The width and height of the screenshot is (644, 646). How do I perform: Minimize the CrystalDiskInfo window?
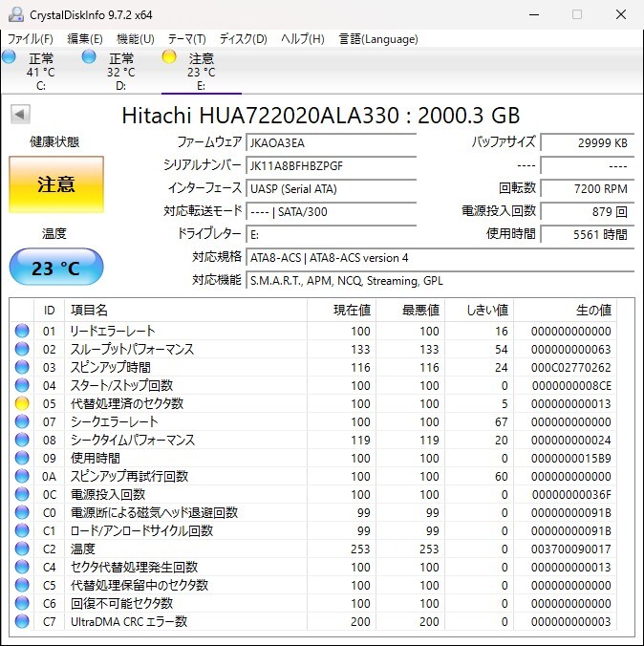click(534, 15)
